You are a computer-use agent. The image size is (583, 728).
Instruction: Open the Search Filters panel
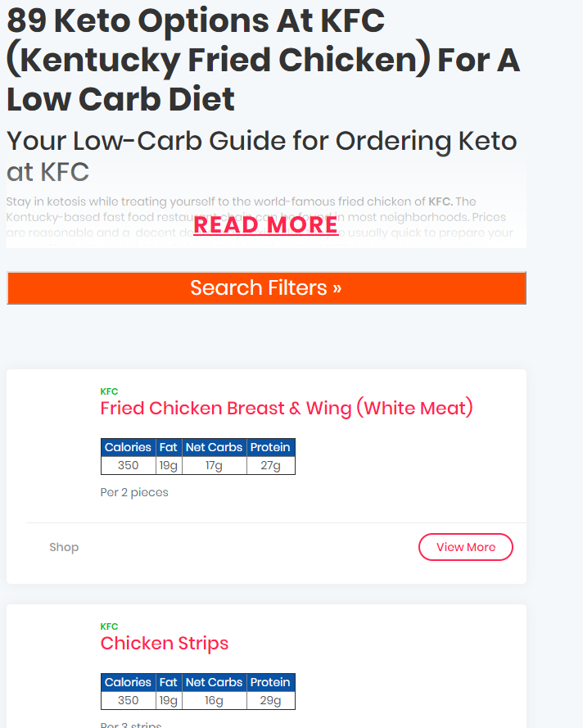[x=265, y=287]
